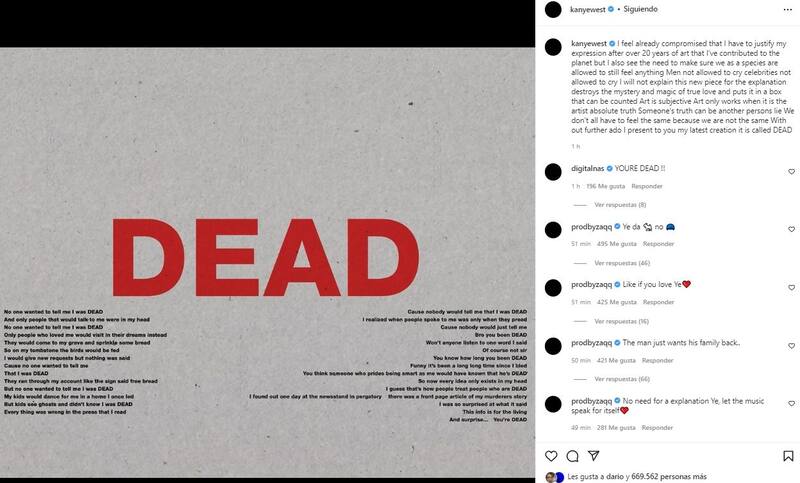Open the comment bubble icon
This screenshot has height=483, width=800.
tap(572, 455)
